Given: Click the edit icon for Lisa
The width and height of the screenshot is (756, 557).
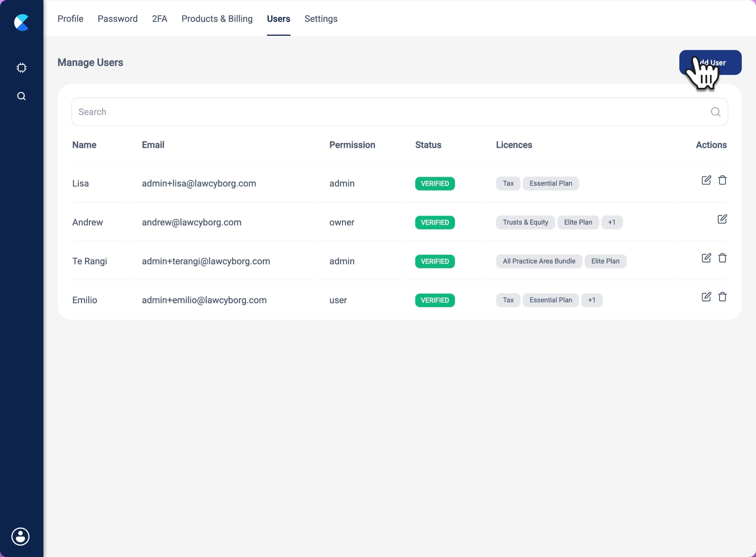Looking at the screenshot, I should point(706,180).
